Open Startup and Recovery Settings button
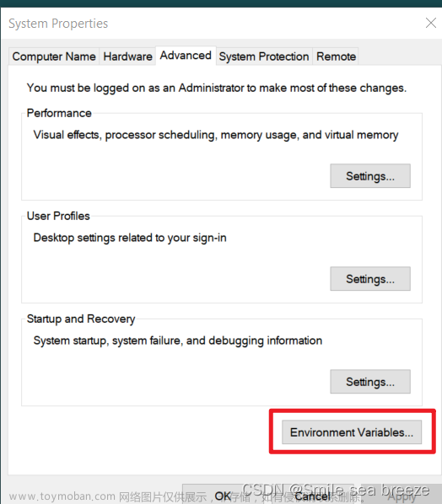 coord(370,382)
